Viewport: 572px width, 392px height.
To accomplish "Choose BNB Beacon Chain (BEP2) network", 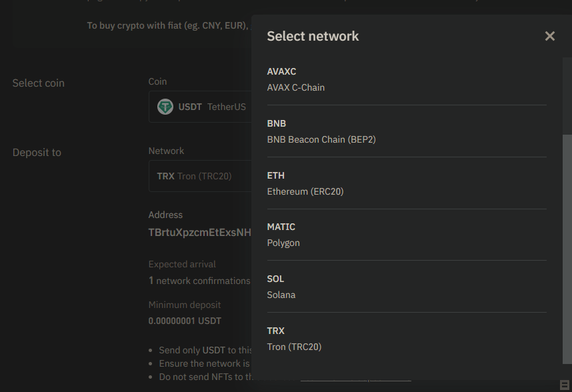I will click(x=407, y=131).
